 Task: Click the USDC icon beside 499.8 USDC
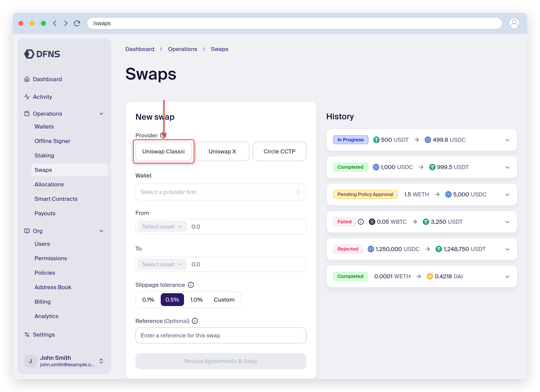click(x=428, y=140)
